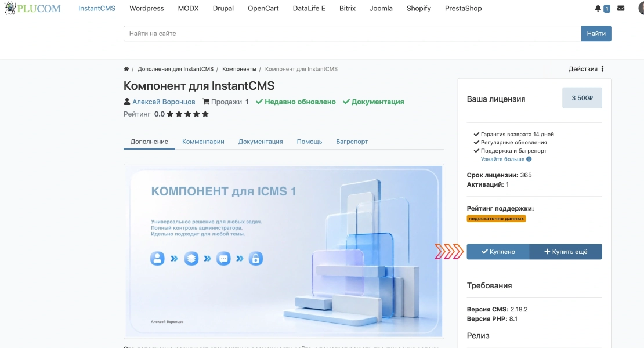Switch to the Документация tab
This screenshot has height=348, width=644.
click(x=261, y=142)
